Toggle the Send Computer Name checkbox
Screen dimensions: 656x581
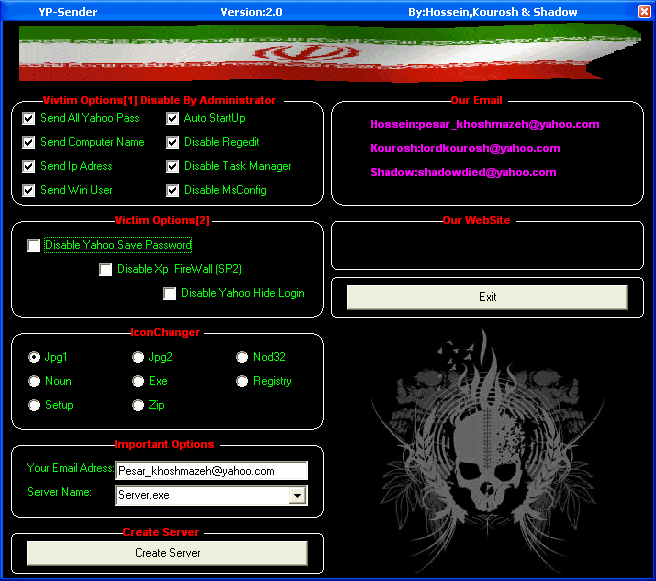point(29,142)
